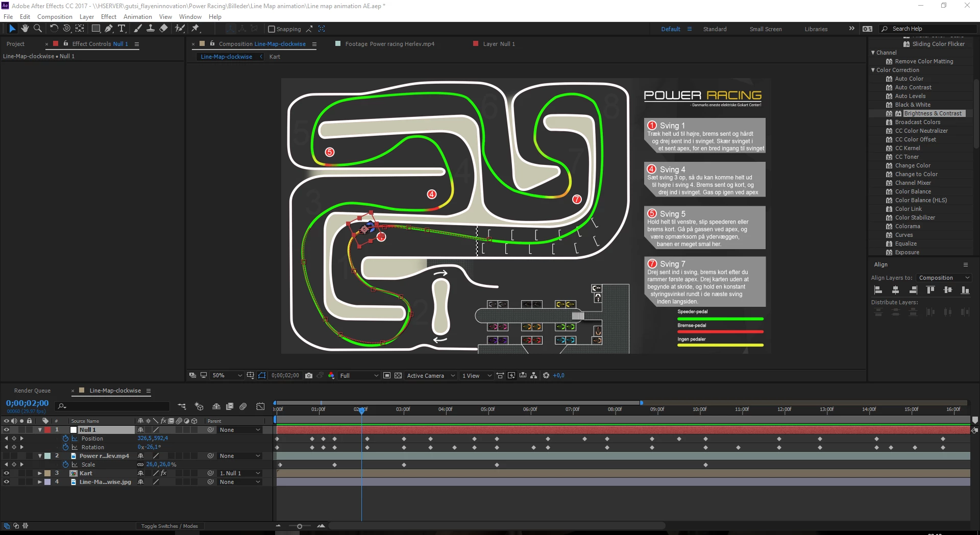Switch to the Project panel tab
The image size is (980, 535).
15,44
